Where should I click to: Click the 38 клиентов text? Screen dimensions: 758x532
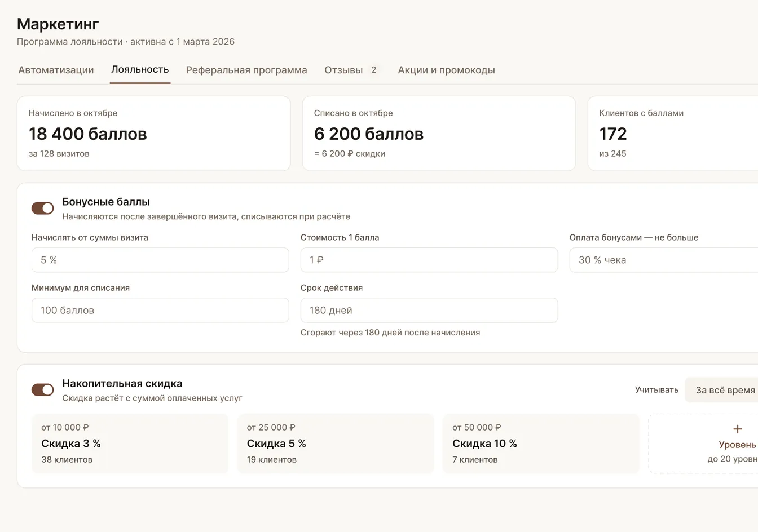pos(67,459)
